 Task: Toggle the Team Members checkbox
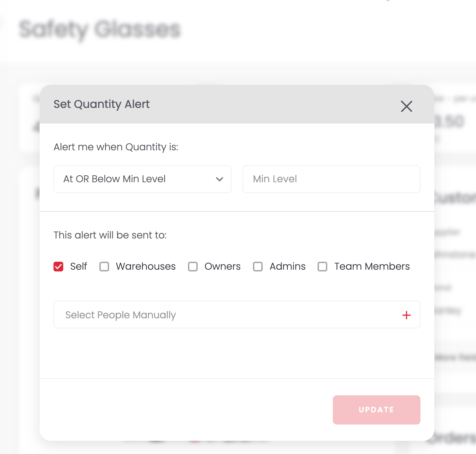(322, 267)
